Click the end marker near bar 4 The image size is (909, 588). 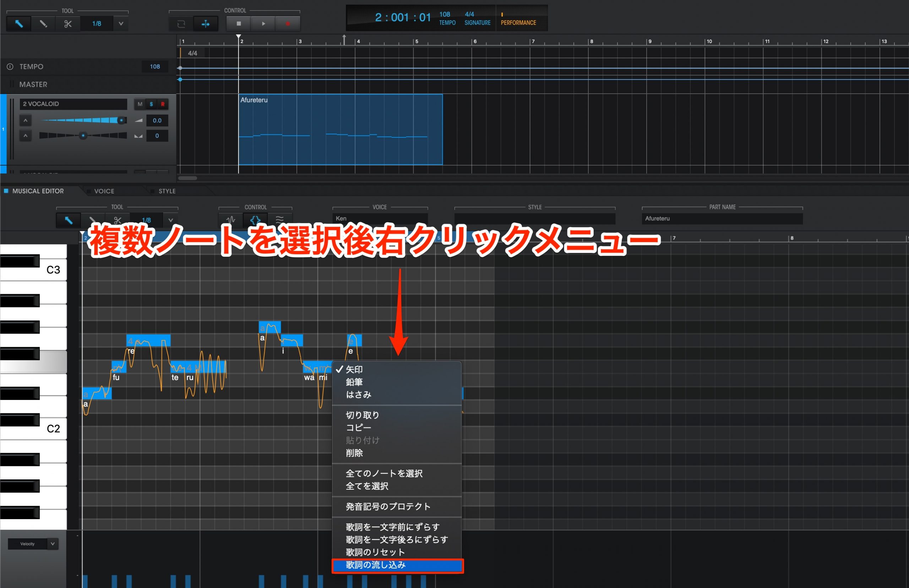click(344, 39)
